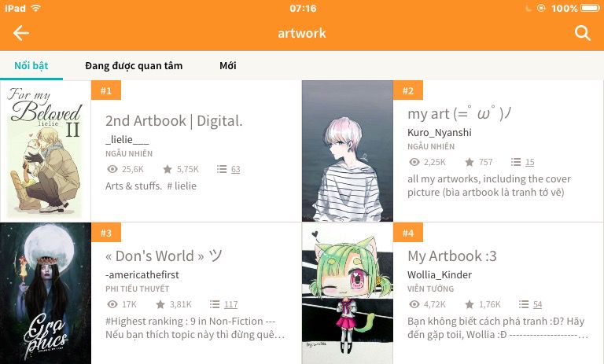Tap the Graphics moon cover thumbnail
This screenshot has width=604, height=364.
coord(46,293)
